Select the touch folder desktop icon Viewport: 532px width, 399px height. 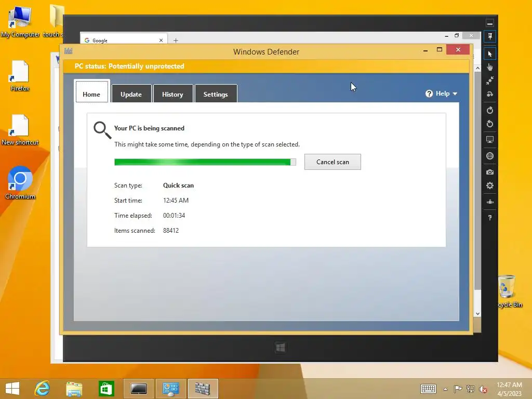click(56, 20)
